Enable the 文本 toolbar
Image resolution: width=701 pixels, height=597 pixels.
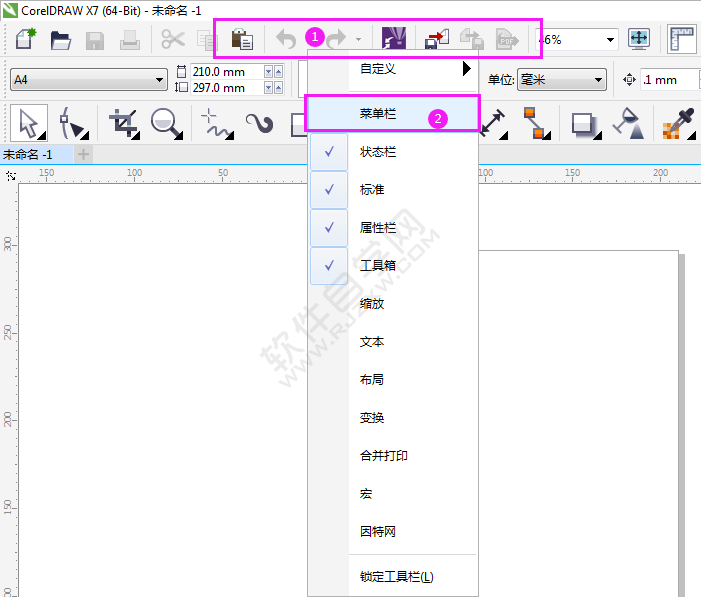point(393,342)
